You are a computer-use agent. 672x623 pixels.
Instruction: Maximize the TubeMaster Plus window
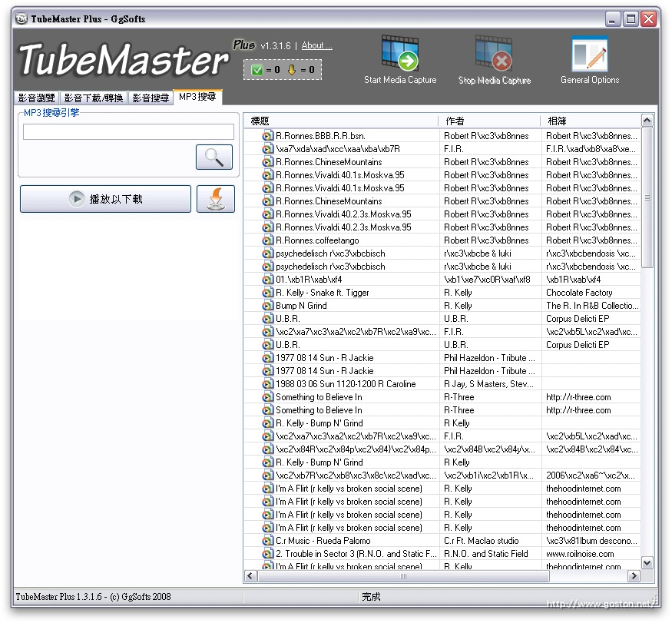click(631, 19)
